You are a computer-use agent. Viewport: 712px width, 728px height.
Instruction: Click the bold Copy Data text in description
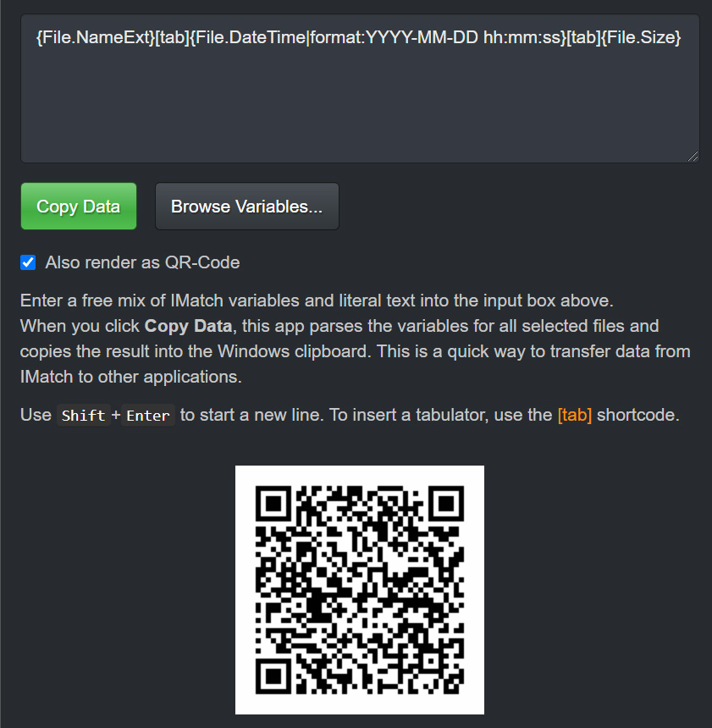188,326
